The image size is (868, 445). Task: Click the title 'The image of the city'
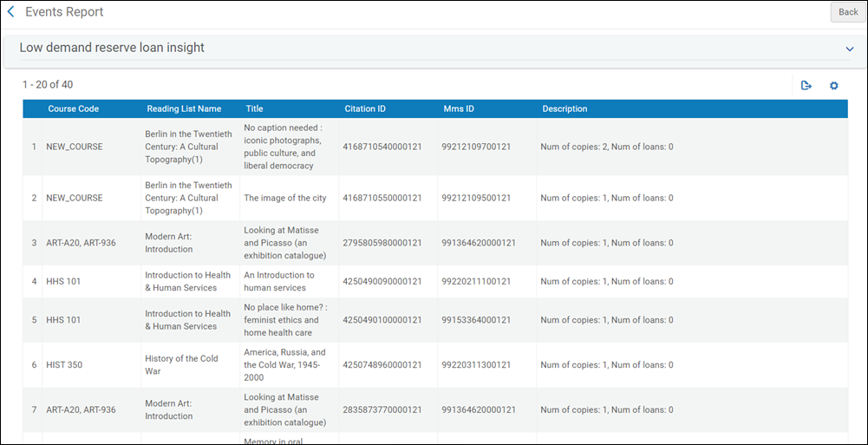pos(285,198)
